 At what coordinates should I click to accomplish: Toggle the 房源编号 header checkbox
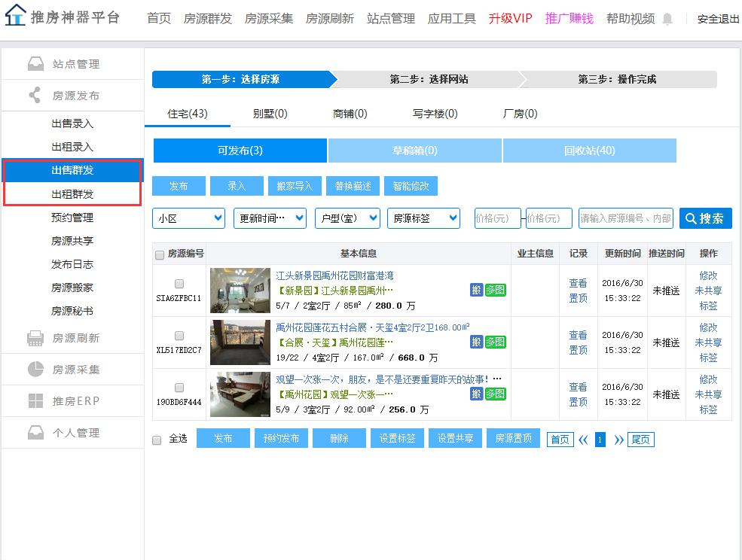pyautogui.click(x=160, y=255)
